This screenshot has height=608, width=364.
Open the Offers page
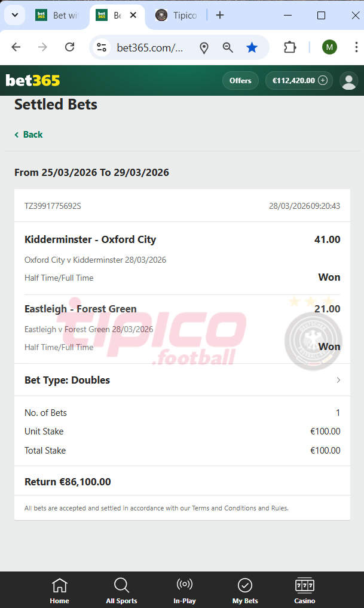click(x=240, y=80)
